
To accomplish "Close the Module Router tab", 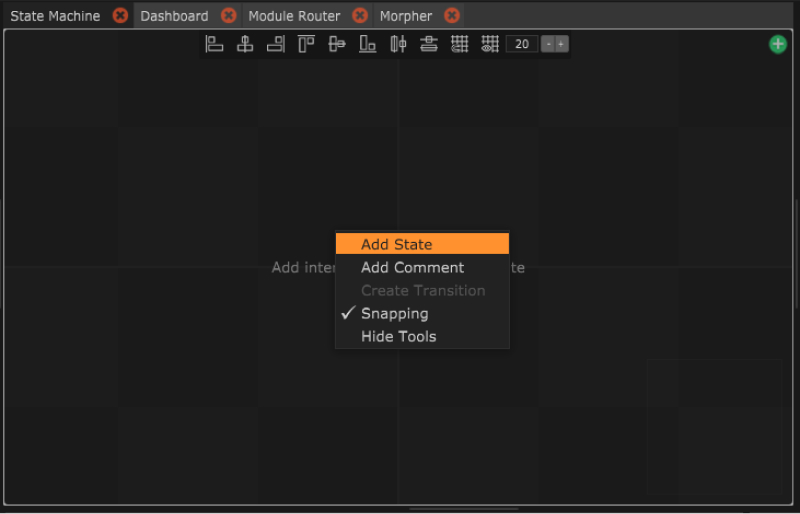I will click(360, 16).
